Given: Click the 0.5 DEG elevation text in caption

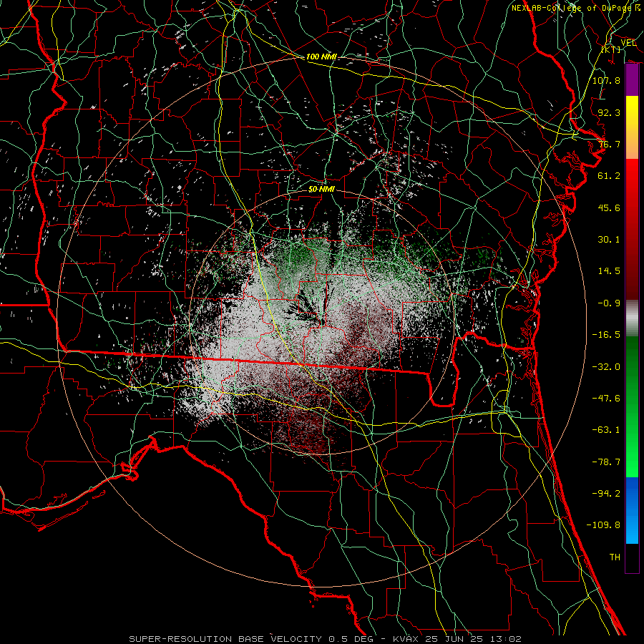Looking at the screenshot, I should (x=351, y=639).
